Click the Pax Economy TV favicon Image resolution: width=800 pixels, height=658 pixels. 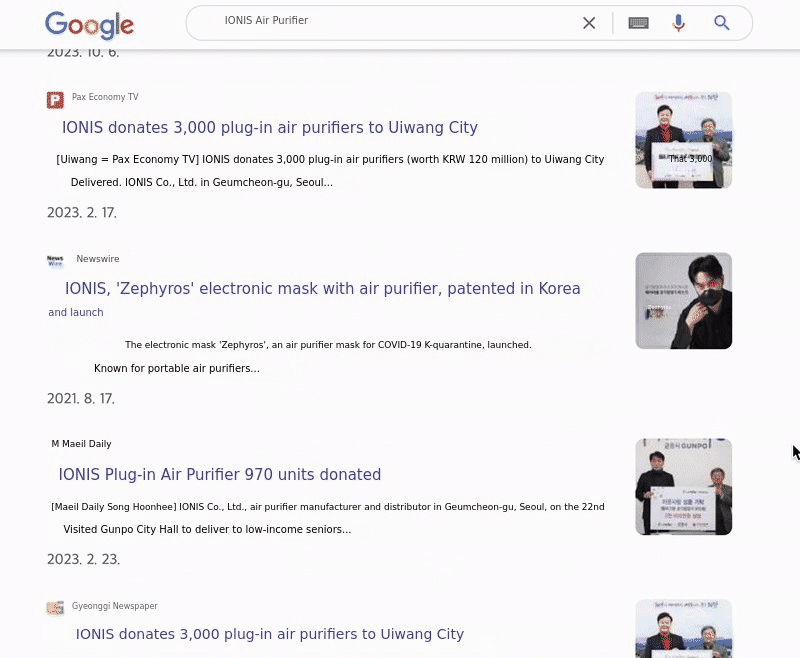coord(55,100)
